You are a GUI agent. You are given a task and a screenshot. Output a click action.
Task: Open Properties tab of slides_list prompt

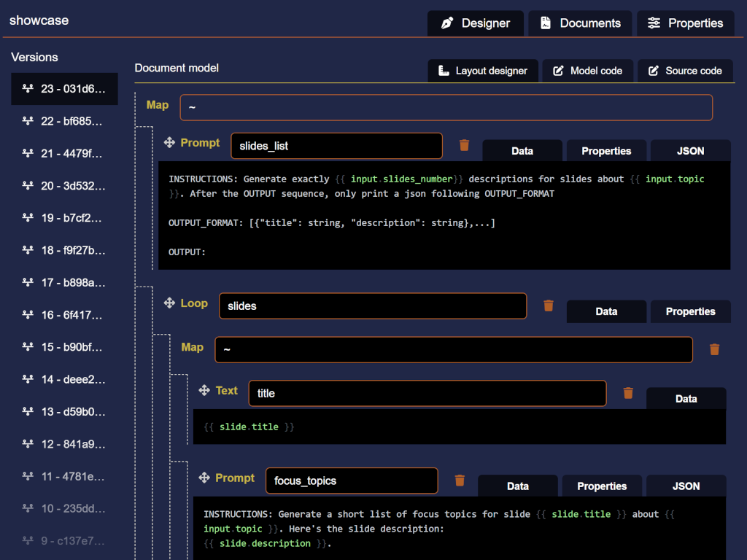pyautogui.click(x=606, y=151)
